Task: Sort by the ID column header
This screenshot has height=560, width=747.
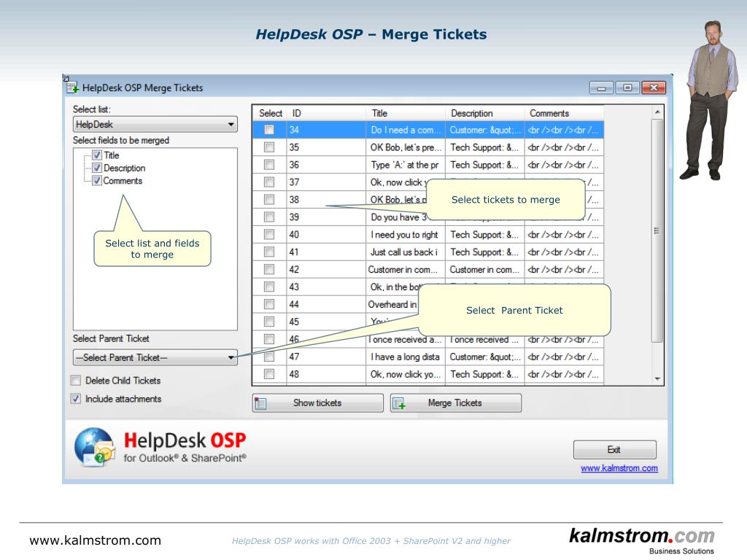Action: [327, 113]
